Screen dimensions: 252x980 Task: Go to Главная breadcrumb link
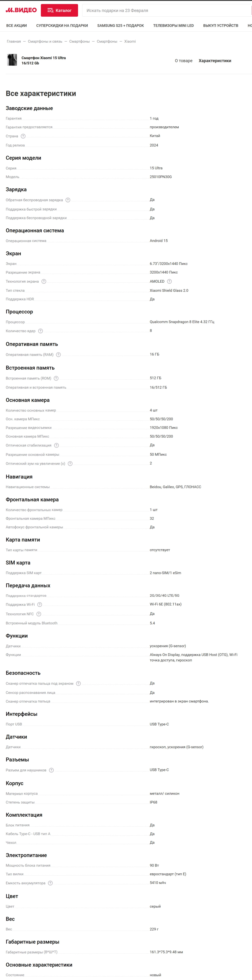pos(14,41)
